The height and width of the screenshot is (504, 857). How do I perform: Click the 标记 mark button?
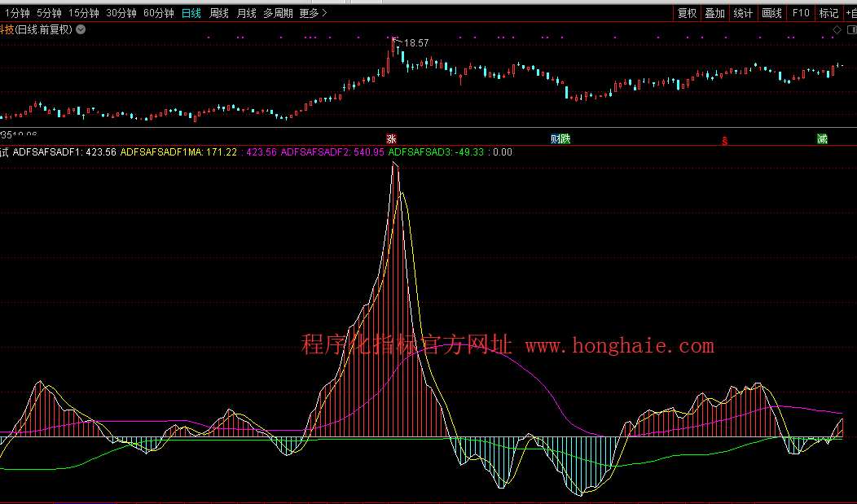coord(828,13)
